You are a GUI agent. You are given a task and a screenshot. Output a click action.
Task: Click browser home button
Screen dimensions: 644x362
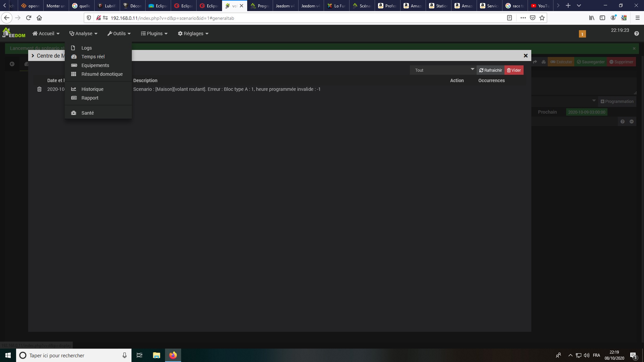(x=39, y=18)
